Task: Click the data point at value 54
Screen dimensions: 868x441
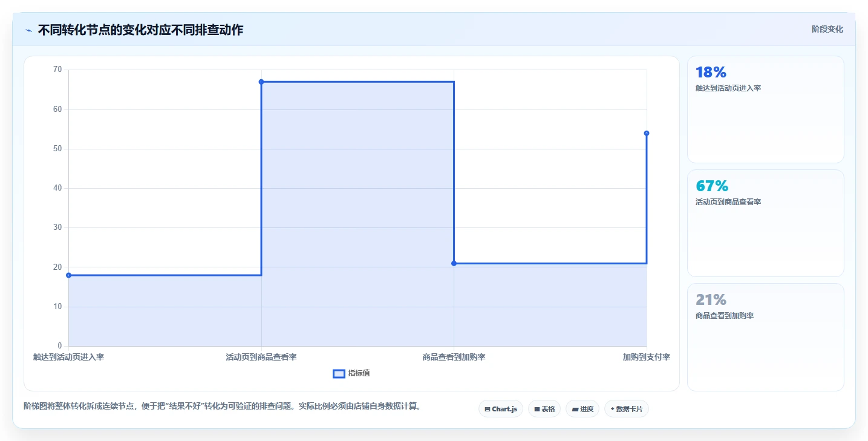Action: (x=647, y=133)
